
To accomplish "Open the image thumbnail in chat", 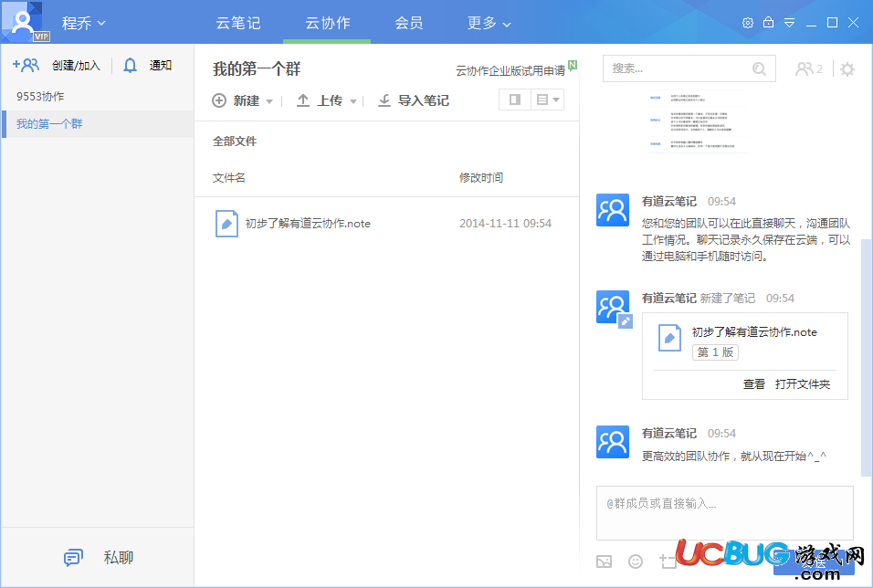I will (x=699, y=122).
